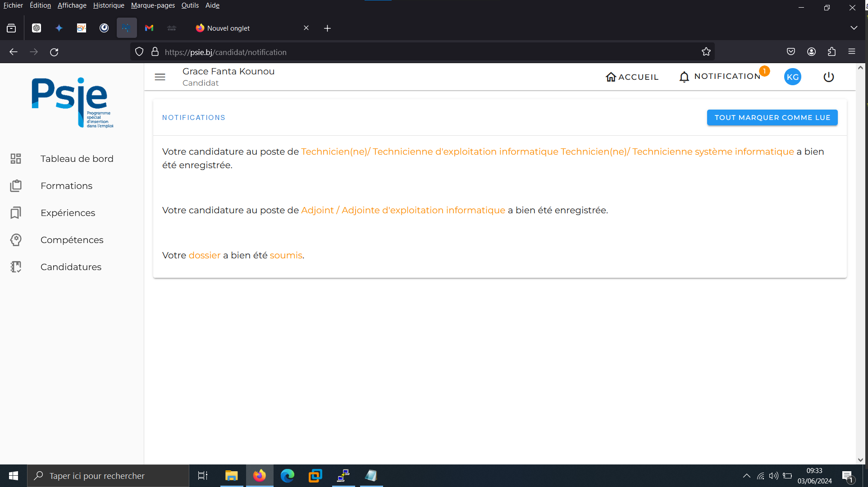Click Tout marquer comme lue button
The height and width of the screenshot is (487, 868).
point(772,118)
